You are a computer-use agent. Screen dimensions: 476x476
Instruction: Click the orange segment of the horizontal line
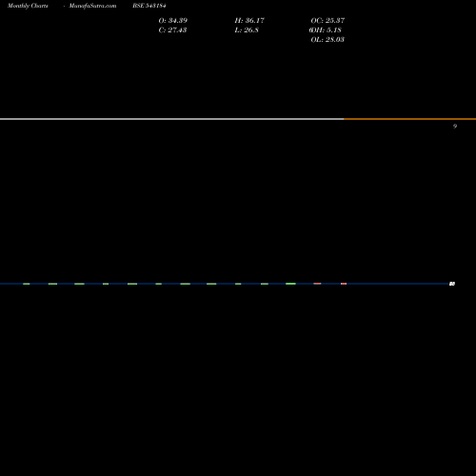[409, 119]
